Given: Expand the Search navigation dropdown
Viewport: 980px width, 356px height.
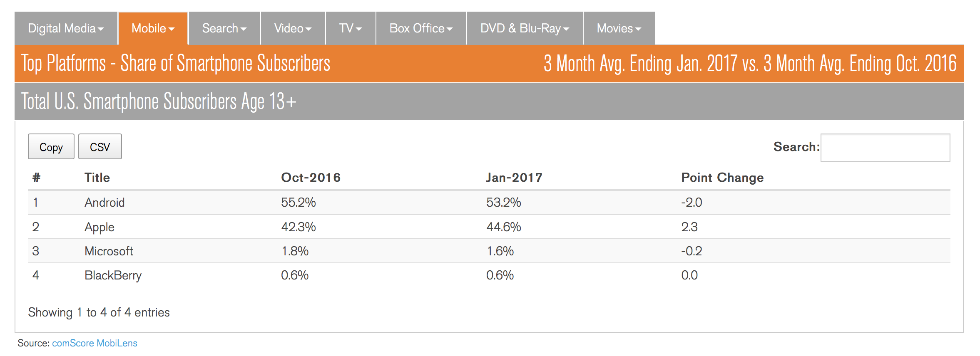Looking at the screenshot, I should coord(224,28).
